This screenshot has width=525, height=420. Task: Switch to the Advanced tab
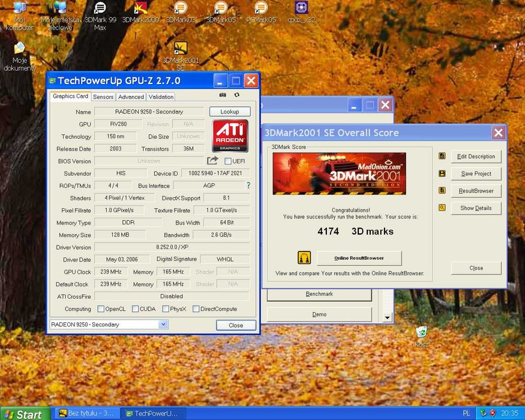click(x=131, y=97)
